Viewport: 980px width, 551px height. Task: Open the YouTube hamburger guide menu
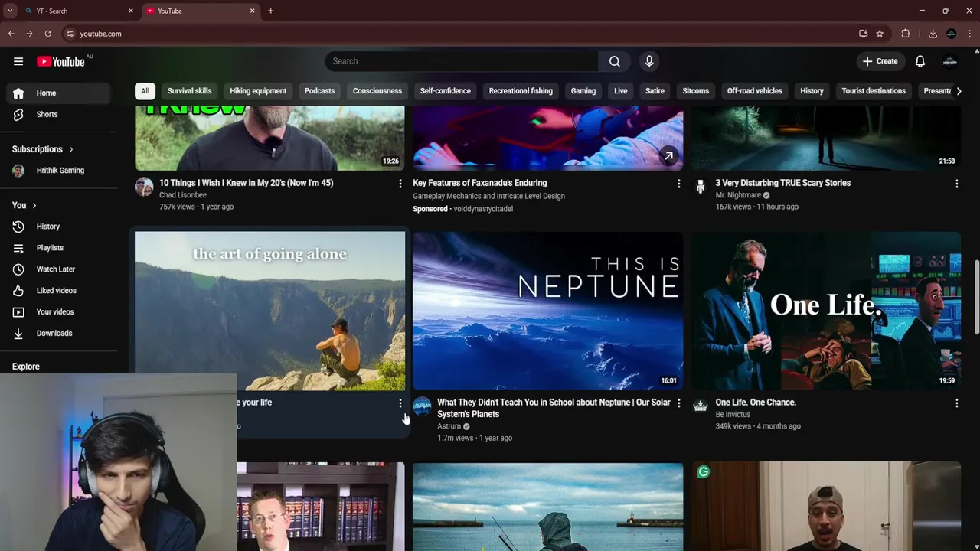tap(18, 61)
